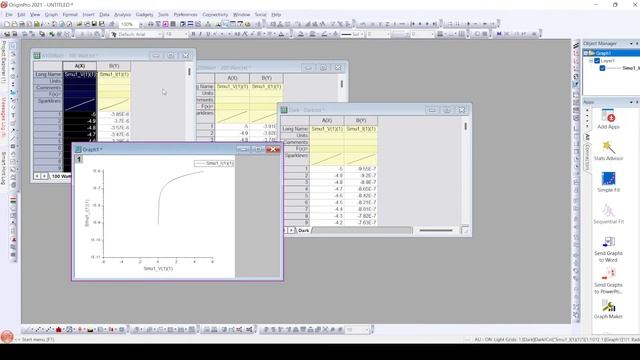Switch to Connectors tab in Apps panel

pos(588,158)
